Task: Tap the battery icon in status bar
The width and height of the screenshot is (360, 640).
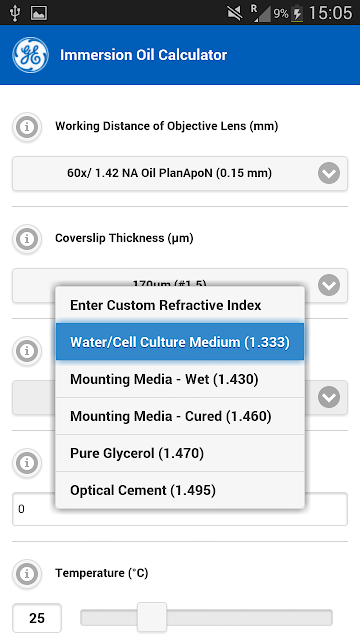Action: click(x=297, y=13)
